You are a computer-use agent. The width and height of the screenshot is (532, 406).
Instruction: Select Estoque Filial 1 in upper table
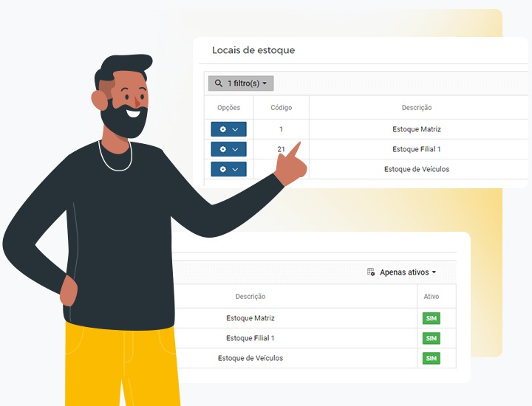click(x=417, y=149)
